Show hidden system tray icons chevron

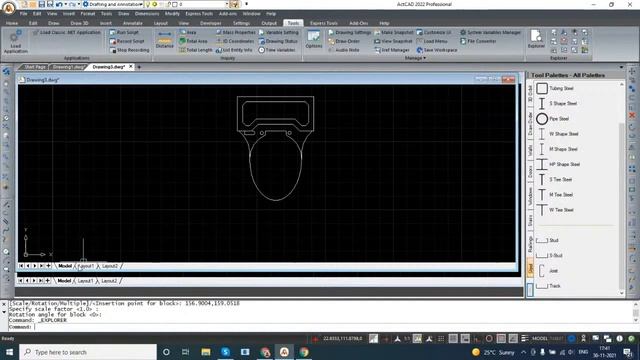524,352
